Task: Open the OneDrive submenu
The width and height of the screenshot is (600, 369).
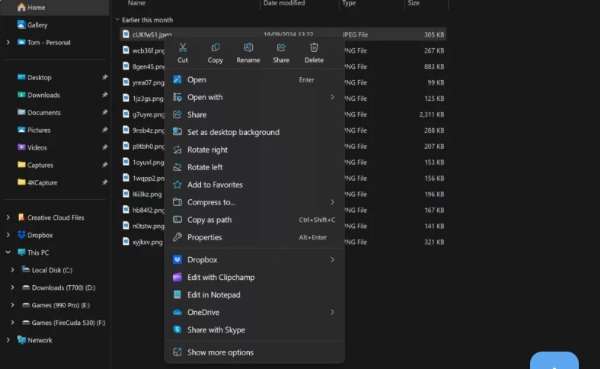Action: 254,312
